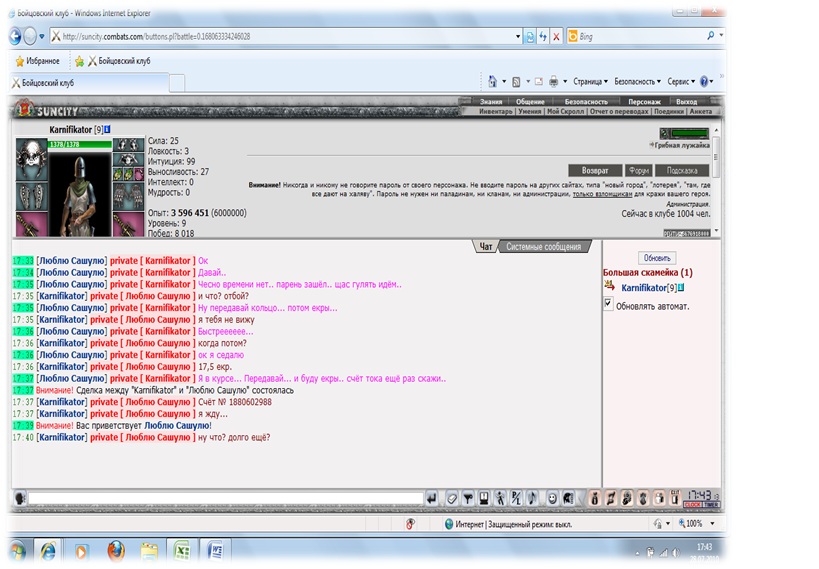Open the chat filter funnel icon
Screen dimensions: 819x569
pyautogui.click(x=468, y=499)
